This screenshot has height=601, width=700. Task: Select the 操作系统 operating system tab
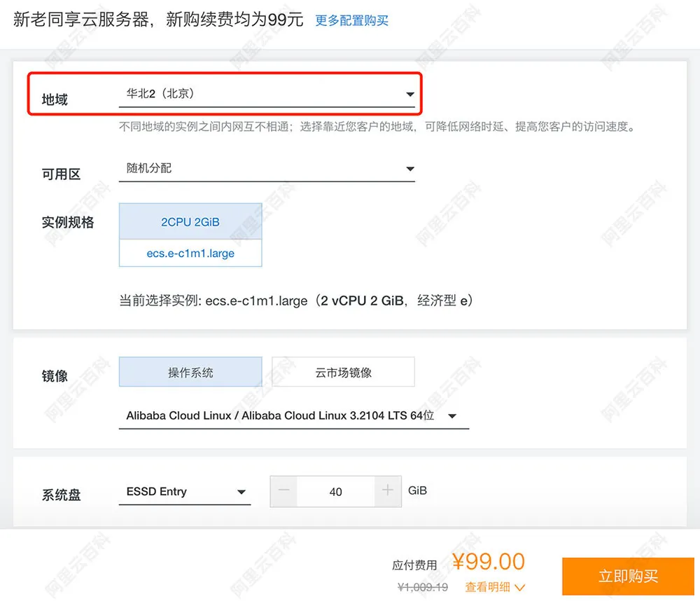coord(190,372)
